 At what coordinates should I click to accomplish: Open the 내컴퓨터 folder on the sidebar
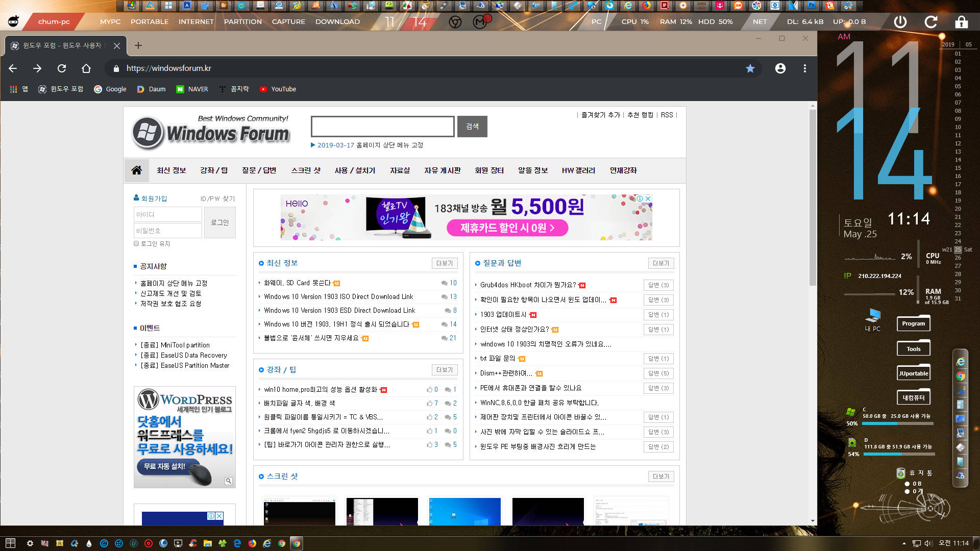click(913, 397)
